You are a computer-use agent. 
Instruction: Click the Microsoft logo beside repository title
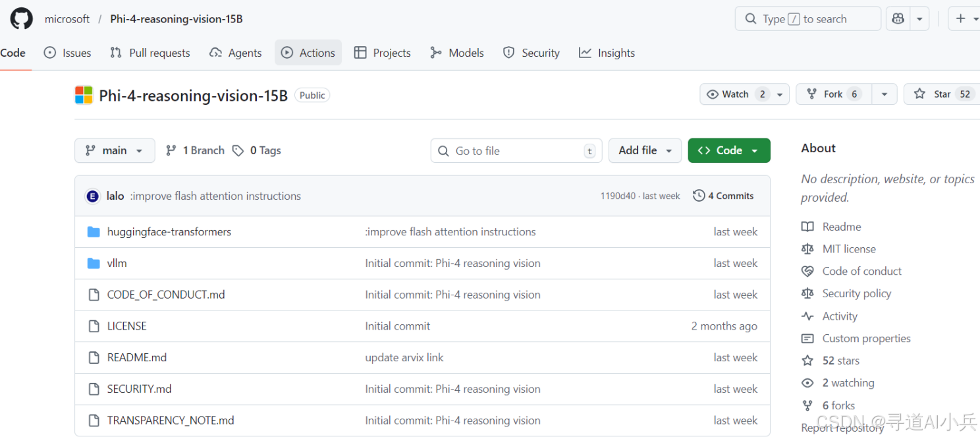click(x=84, y=95)
